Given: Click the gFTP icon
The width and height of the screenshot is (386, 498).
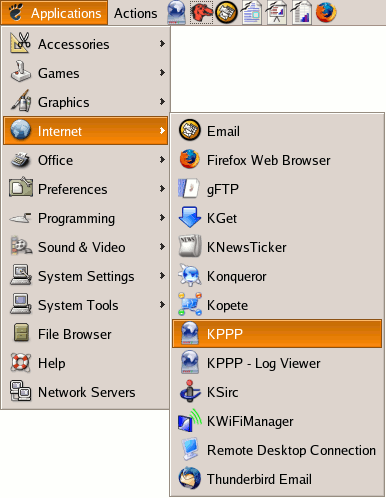Looking at the screenshot, I should pos(189,188).
